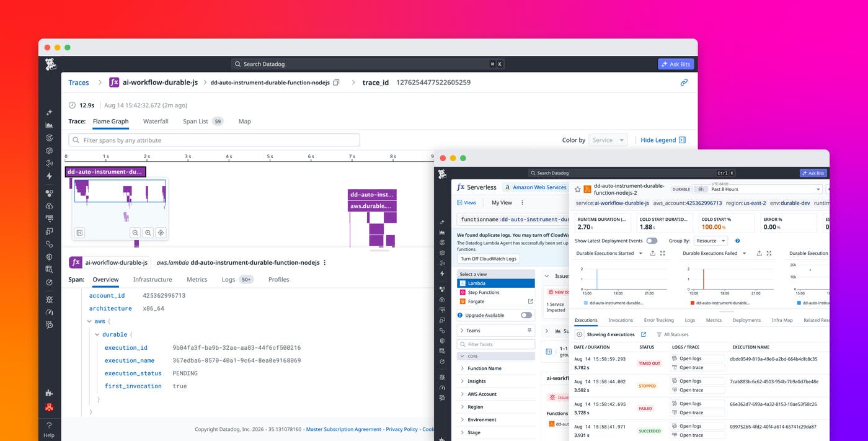Open the span Logs tab

click(x=237, y=280)
